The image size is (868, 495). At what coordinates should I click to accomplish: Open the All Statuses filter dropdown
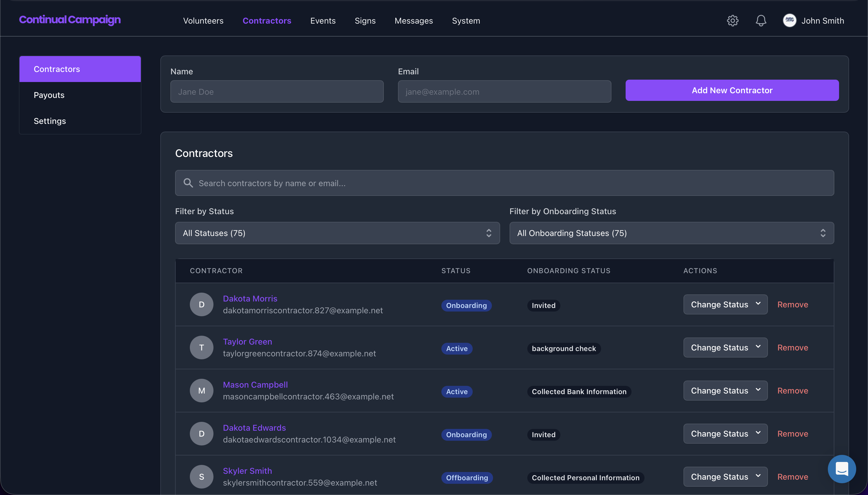(x=337, y=233)
